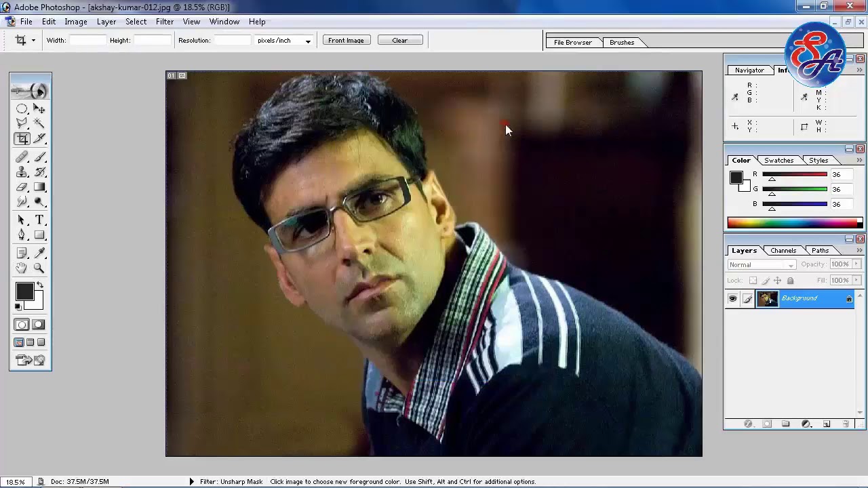
Task: Open the Normal blend mode dropdown
Action: click(x=762, y=265)
